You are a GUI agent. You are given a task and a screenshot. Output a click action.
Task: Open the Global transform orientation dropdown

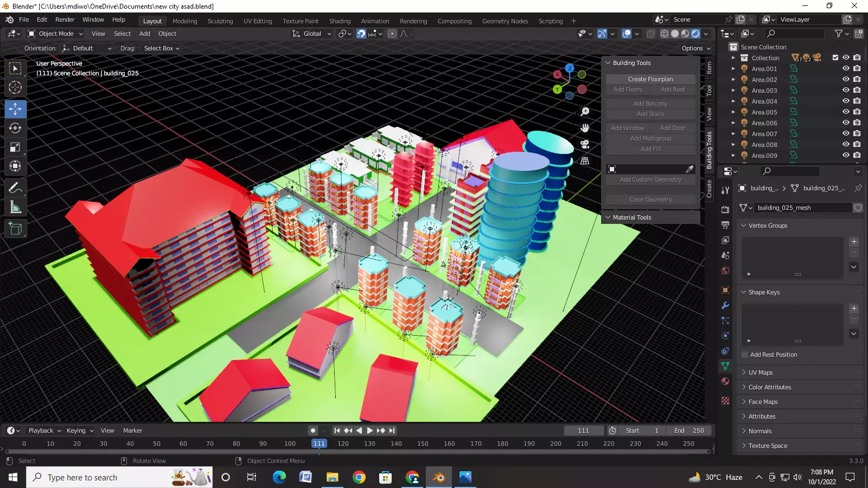pyautogui.click(x=311, y=34)
